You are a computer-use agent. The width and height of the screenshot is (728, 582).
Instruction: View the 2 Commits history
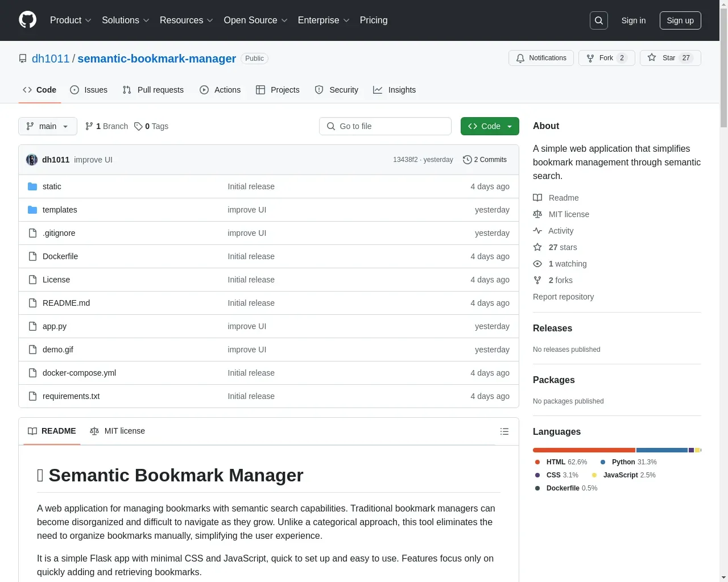[x=485, y=160]
